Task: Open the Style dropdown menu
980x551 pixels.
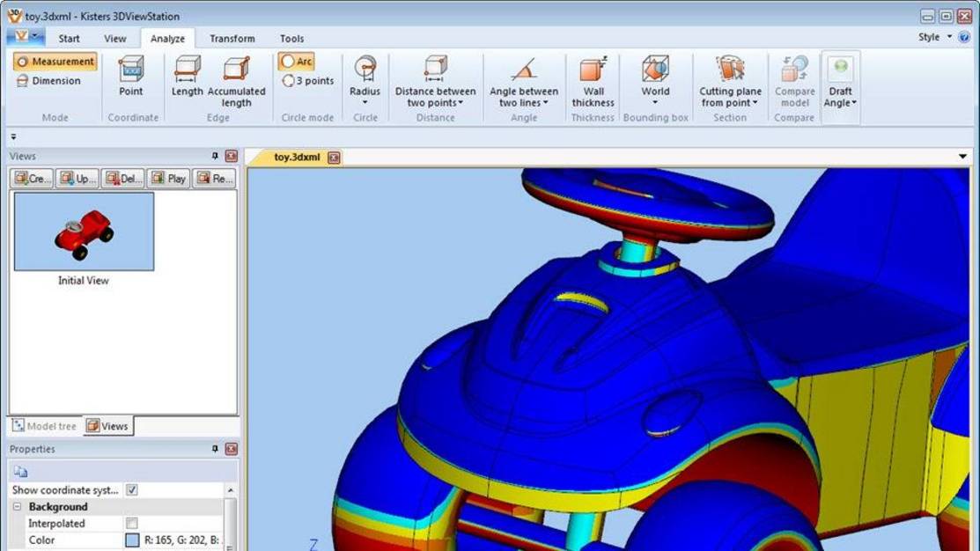Action: coord(935,38)
